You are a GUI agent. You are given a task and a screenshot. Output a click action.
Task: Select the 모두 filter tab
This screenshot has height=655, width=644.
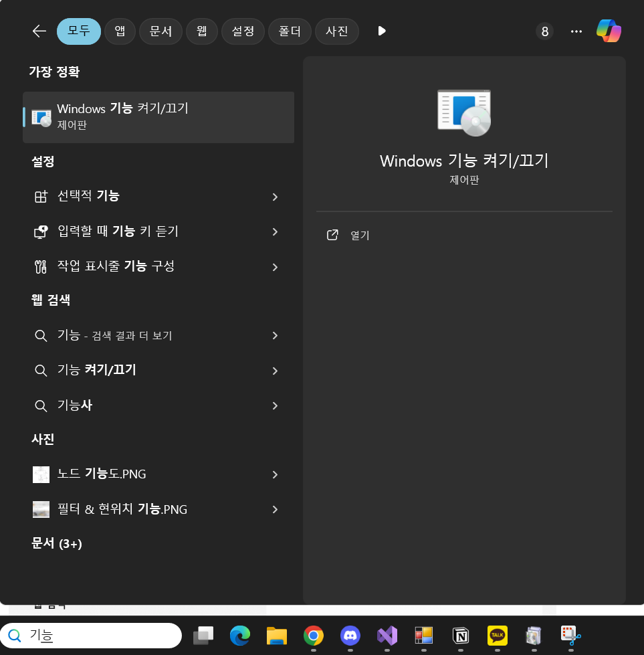(78, 31)
